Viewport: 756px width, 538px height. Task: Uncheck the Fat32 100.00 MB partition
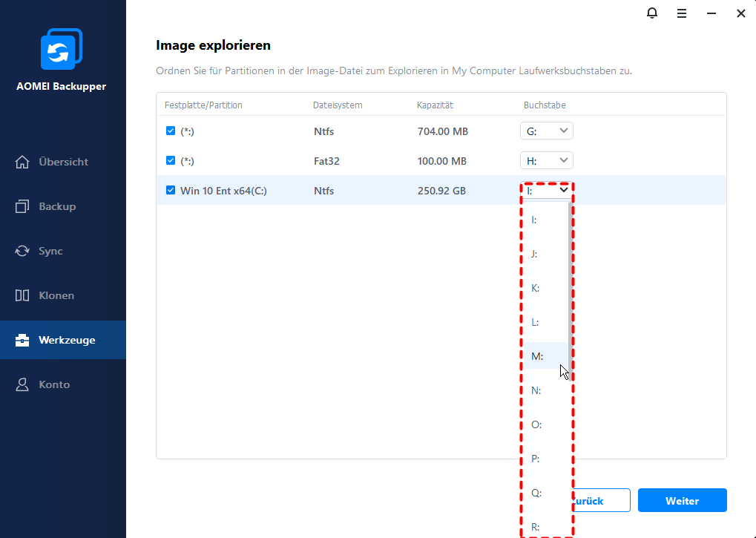[171, 160]
